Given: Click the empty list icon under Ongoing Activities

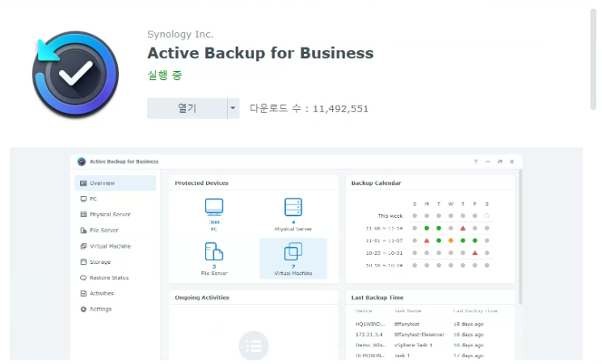Looking at the screenshot, I should (x=254, y=345).
